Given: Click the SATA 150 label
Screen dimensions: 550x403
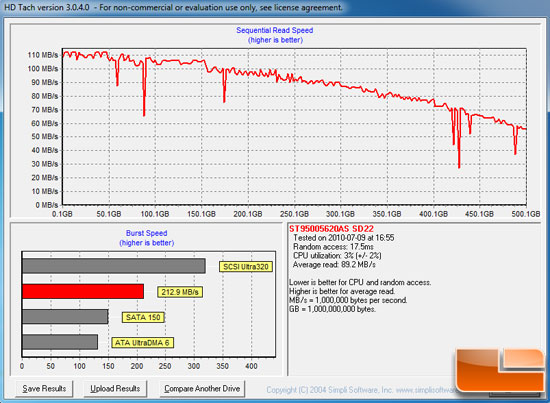Looking at the screenshot, I should [x=143, y=317].
